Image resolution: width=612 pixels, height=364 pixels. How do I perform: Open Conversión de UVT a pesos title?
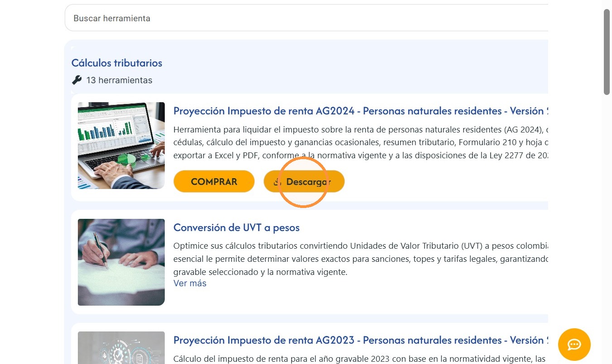coord(236,227)
